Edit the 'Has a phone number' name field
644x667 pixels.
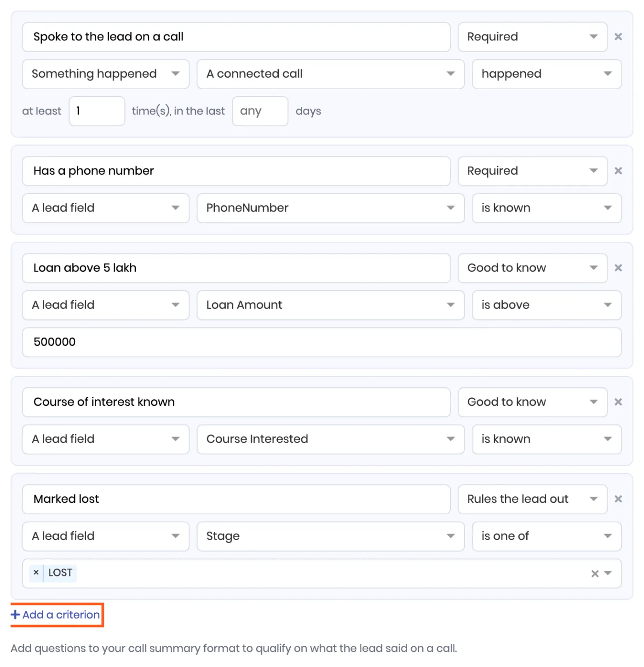(x=236, y=171)
